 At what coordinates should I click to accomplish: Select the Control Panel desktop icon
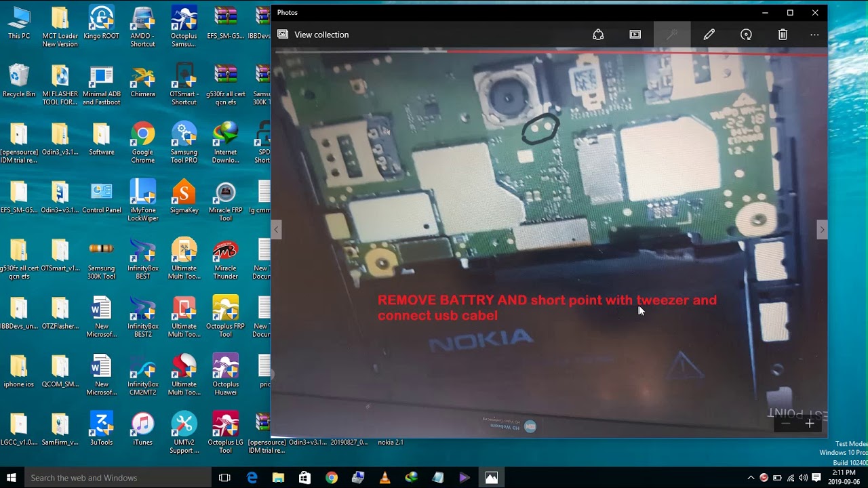[x=101, y=197]
